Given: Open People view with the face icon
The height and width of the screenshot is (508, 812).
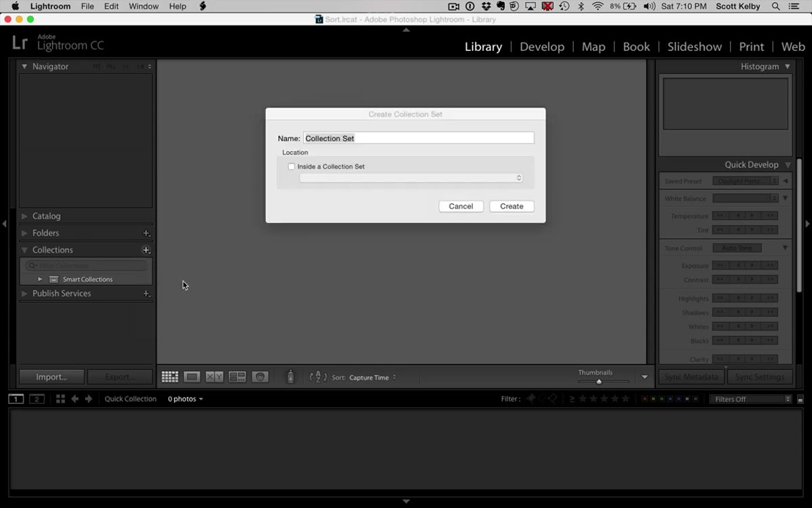Looking at the screenshot, I should pos(261,377).
